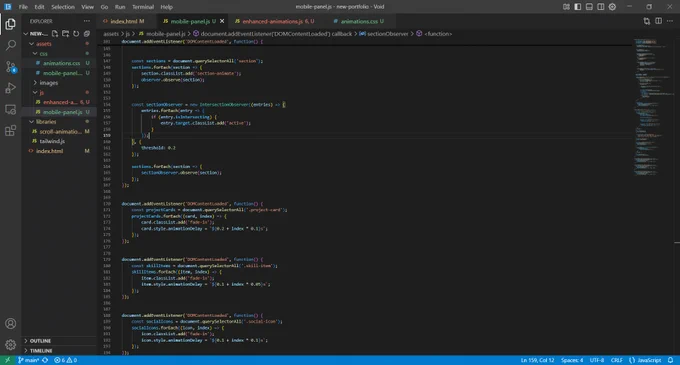
Task: Open the File menu
Action: (23, 7)
